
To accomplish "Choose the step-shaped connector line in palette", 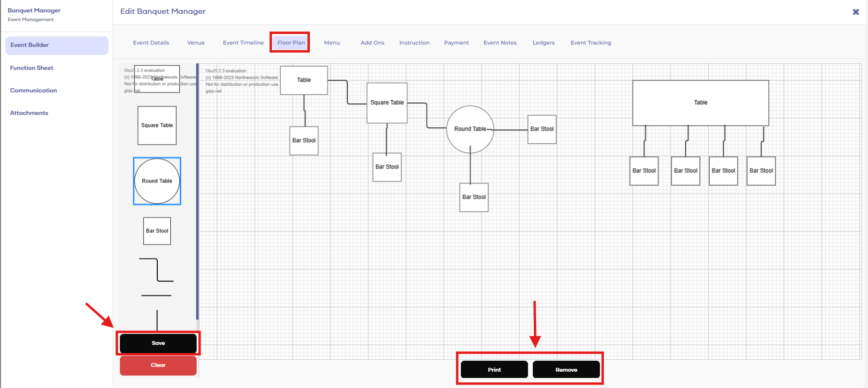I will pos(157,270).
